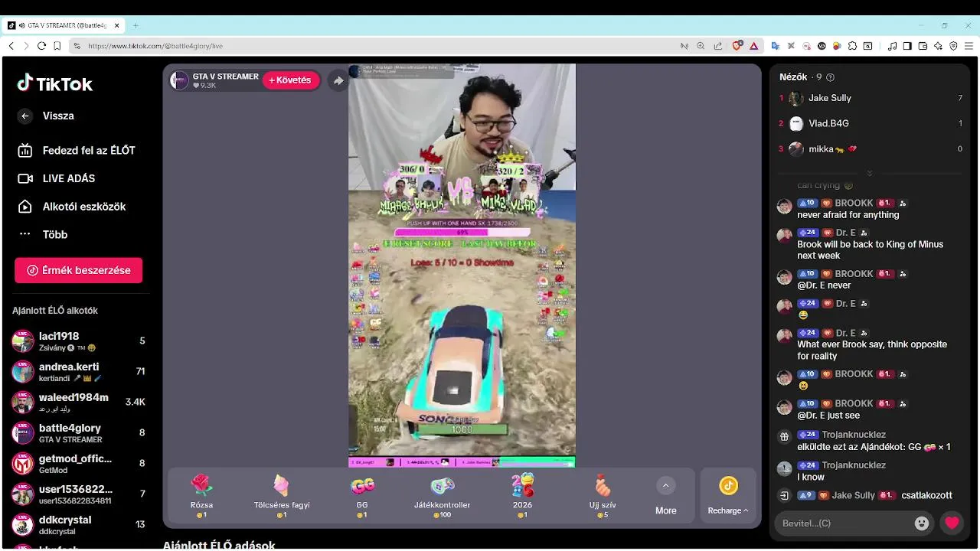Expand the top viewers list chevron
The image size is (980, 551).
point(869,173)
